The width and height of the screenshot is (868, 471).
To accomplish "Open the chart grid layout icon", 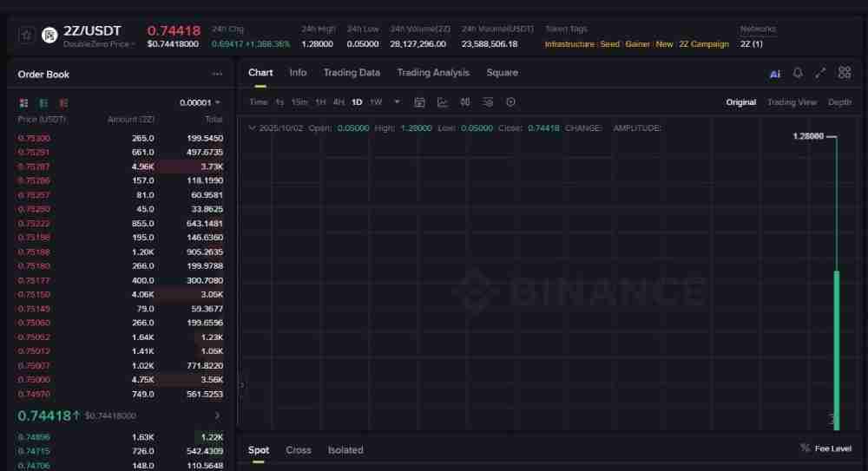I will click(844, 73).
